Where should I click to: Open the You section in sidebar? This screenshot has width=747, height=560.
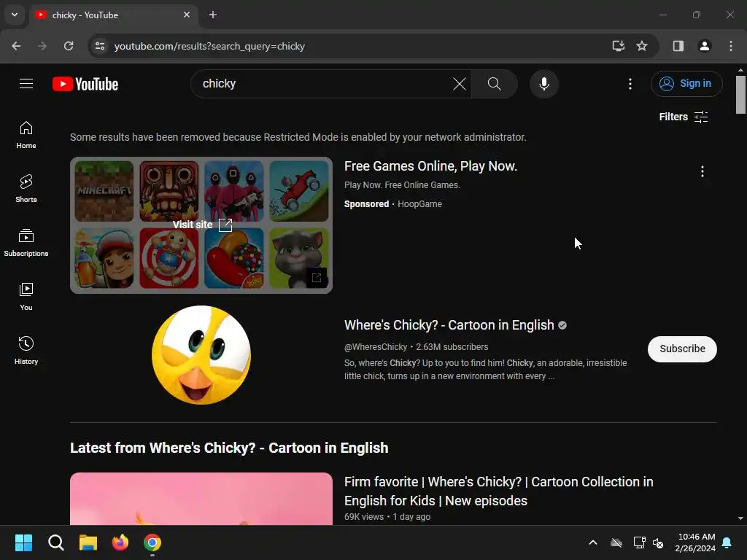pyautogui.click(x=26, y=296)
